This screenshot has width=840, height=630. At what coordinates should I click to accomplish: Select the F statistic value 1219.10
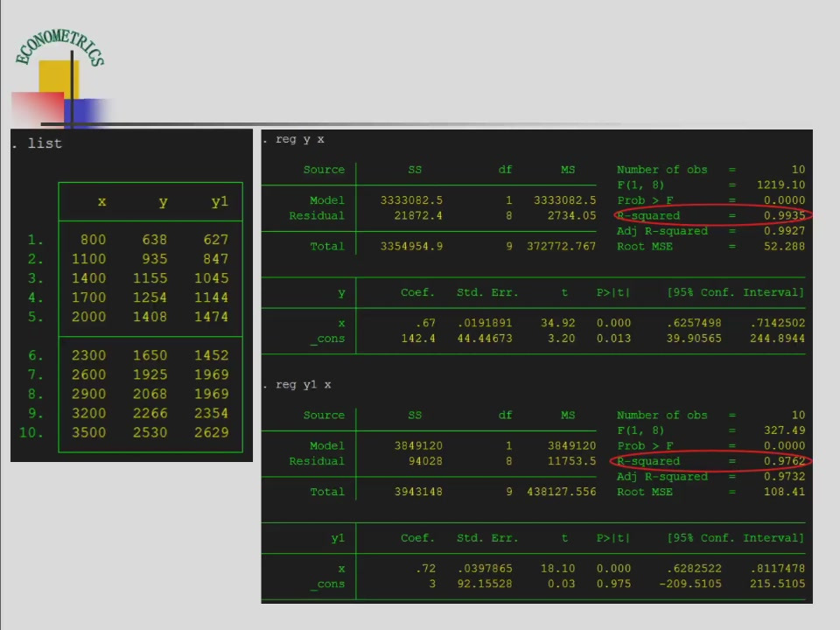(780, 185)
